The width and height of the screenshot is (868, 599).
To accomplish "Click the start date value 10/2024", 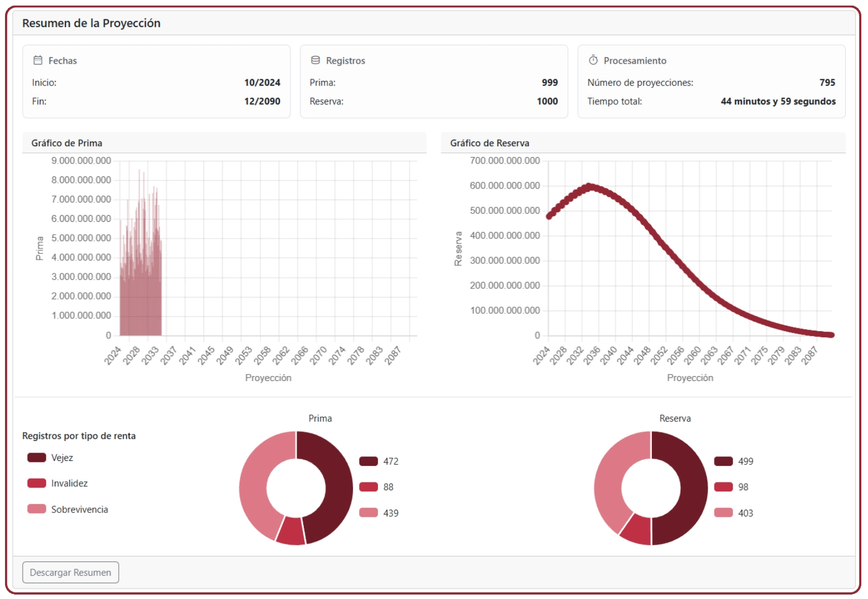I will pyautogui.click(x=262, y=83).
